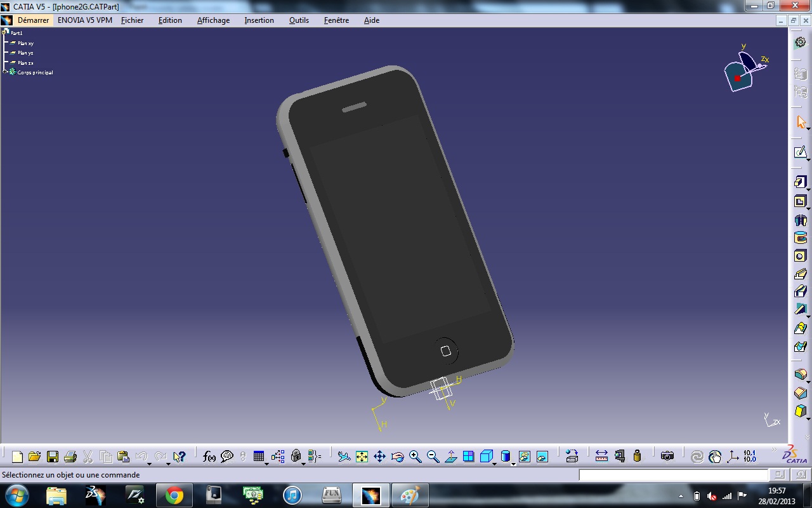Click the Paste clipboard icon
812x508 pixels.
click(x=124, y=457)
